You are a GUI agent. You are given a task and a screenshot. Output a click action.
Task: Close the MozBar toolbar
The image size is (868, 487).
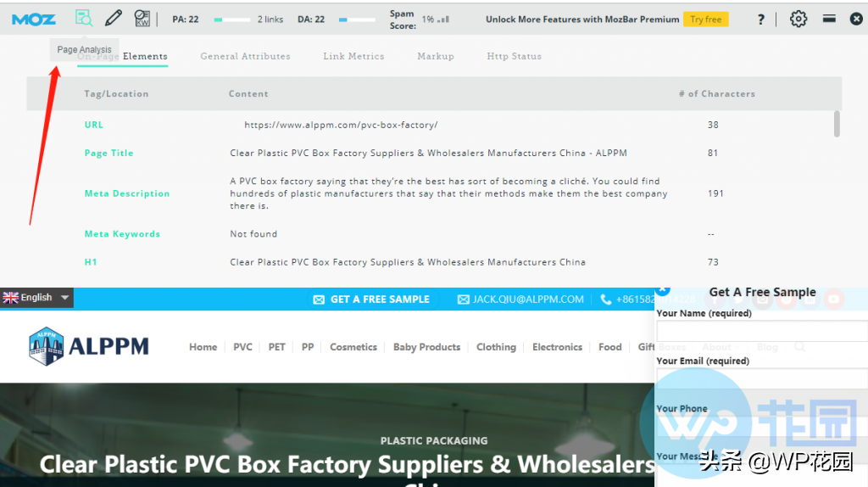pos(856,19)
